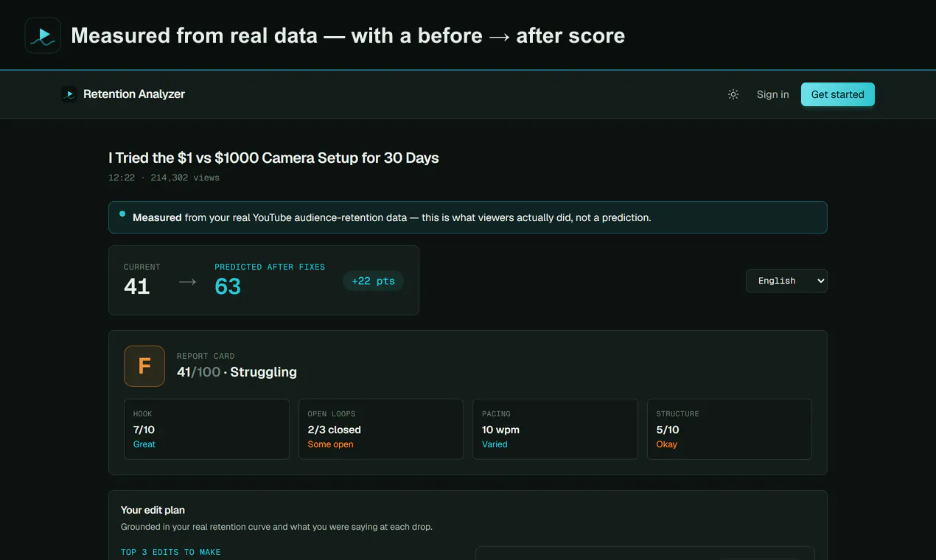Click the Retention Analyzer logo icon in navbar

tap(69, 94)
